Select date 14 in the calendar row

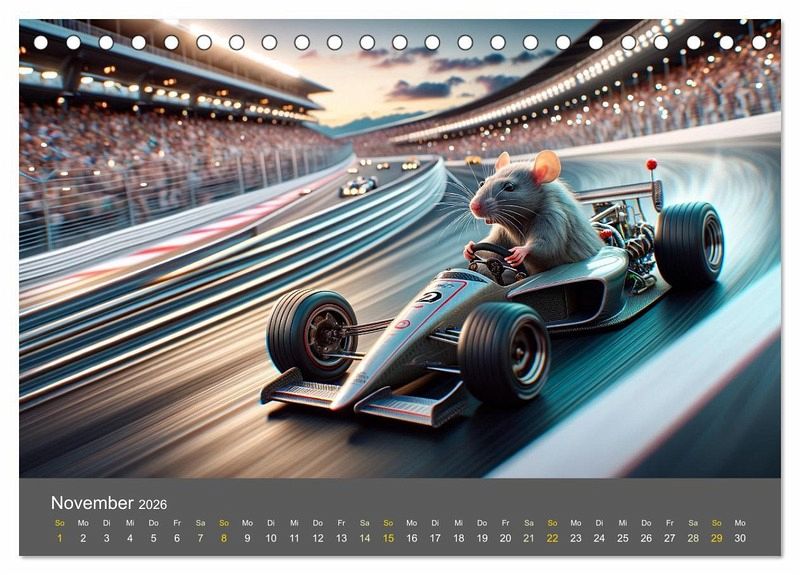pos(365,538)
